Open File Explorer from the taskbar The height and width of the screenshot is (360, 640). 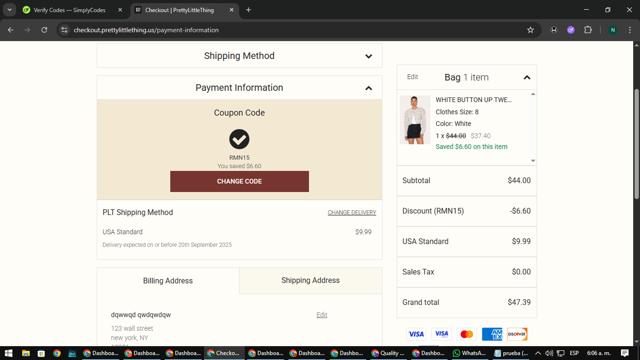point(26,353)
